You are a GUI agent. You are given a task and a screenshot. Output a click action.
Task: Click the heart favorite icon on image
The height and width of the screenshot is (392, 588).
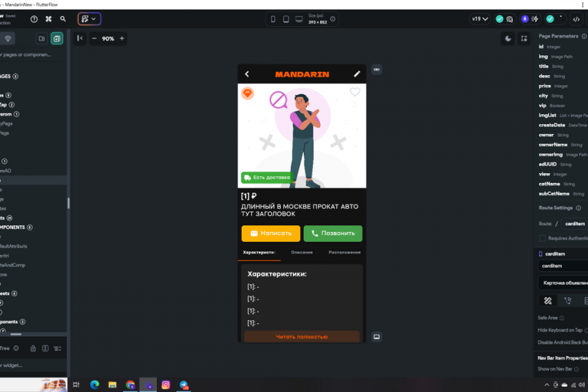[355, 92]
